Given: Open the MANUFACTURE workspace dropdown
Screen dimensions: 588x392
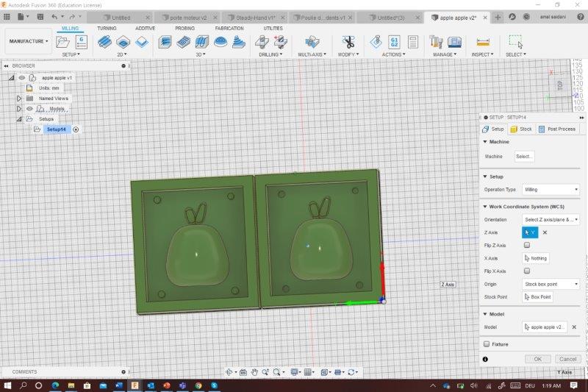Looking at the screenshot, I should coord(29,41).
